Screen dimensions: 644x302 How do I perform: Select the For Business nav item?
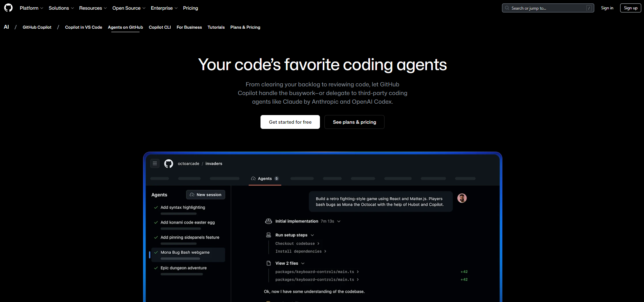tap(189, 27)
